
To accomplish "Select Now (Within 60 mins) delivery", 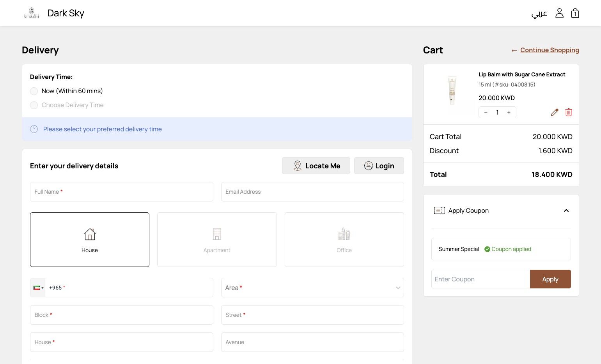I will click(34, 91).
